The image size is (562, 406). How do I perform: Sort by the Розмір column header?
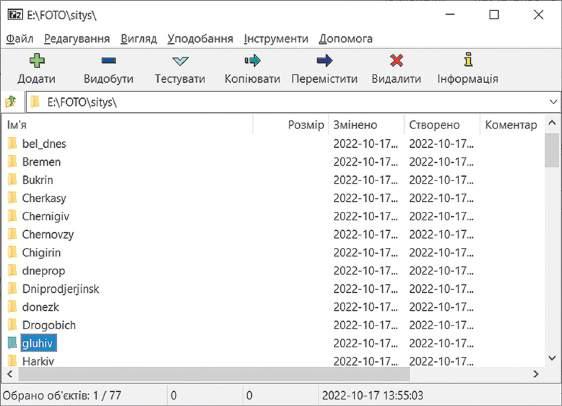[x=306, y=125]
